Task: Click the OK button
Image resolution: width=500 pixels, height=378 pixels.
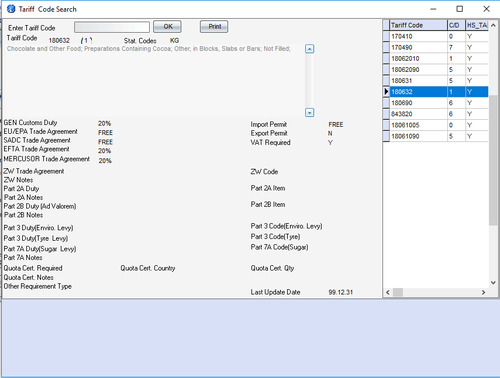Action: (x=167, y=27)
